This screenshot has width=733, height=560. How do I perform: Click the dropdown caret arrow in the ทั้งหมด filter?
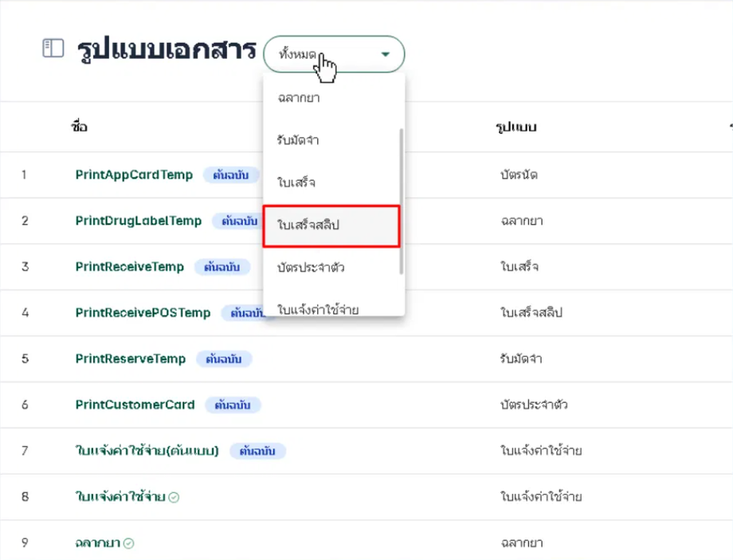pos(386,54)
